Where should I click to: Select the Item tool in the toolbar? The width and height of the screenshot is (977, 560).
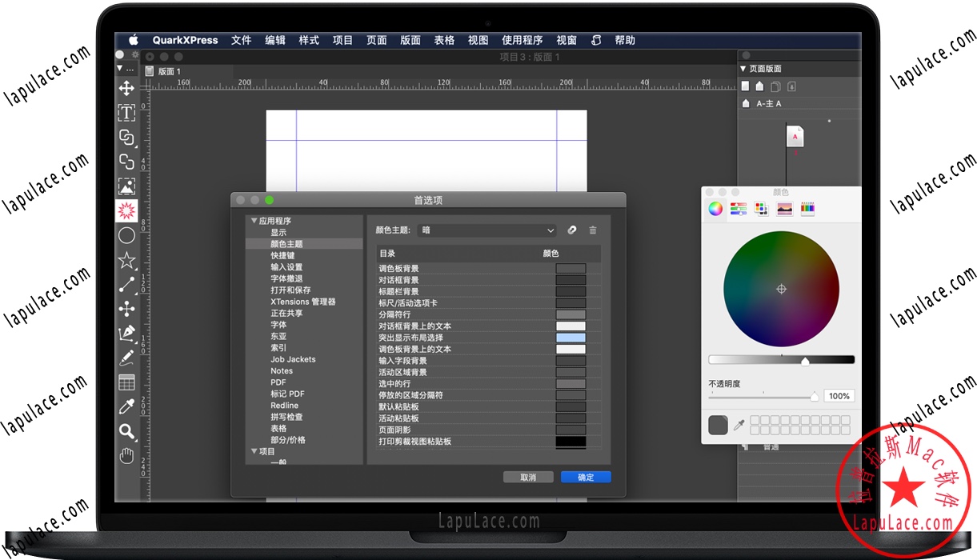(x=126, y=88)
